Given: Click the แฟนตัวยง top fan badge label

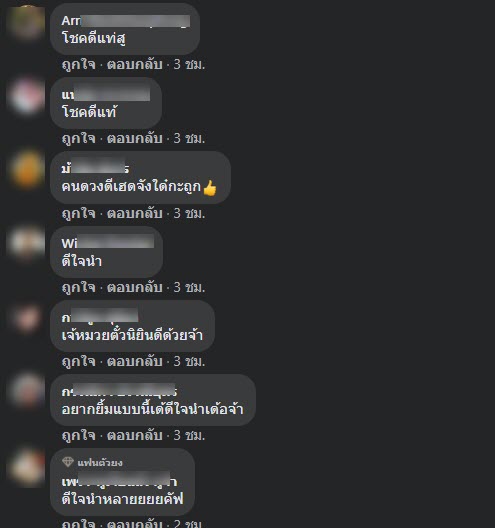Looking at the screenshot, I should [x=100, y=463].
